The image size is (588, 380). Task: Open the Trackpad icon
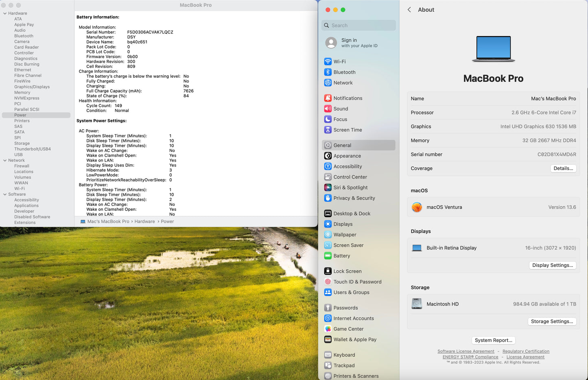click(x=328, y=366)
